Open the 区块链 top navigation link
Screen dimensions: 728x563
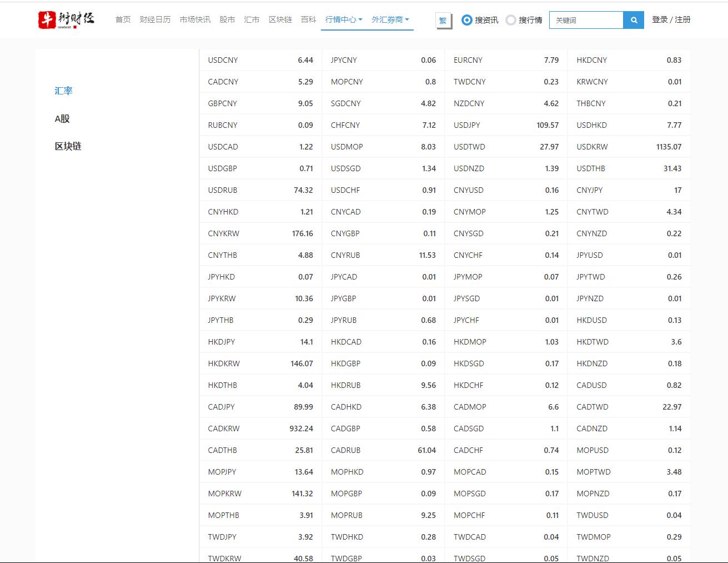point(280,19)
